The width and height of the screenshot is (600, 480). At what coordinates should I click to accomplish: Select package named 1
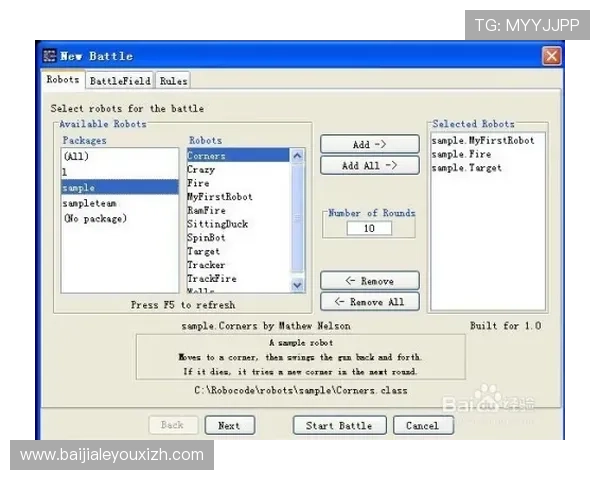[119, 172]
